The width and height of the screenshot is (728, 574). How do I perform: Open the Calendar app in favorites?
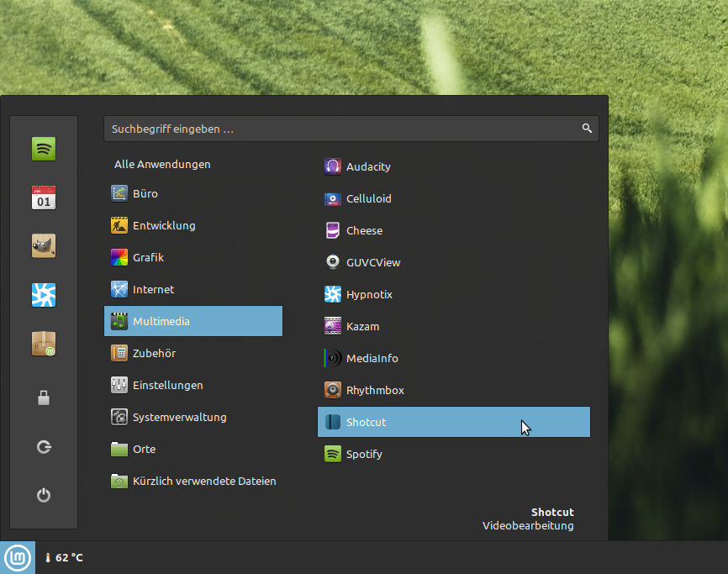[44, 197]
